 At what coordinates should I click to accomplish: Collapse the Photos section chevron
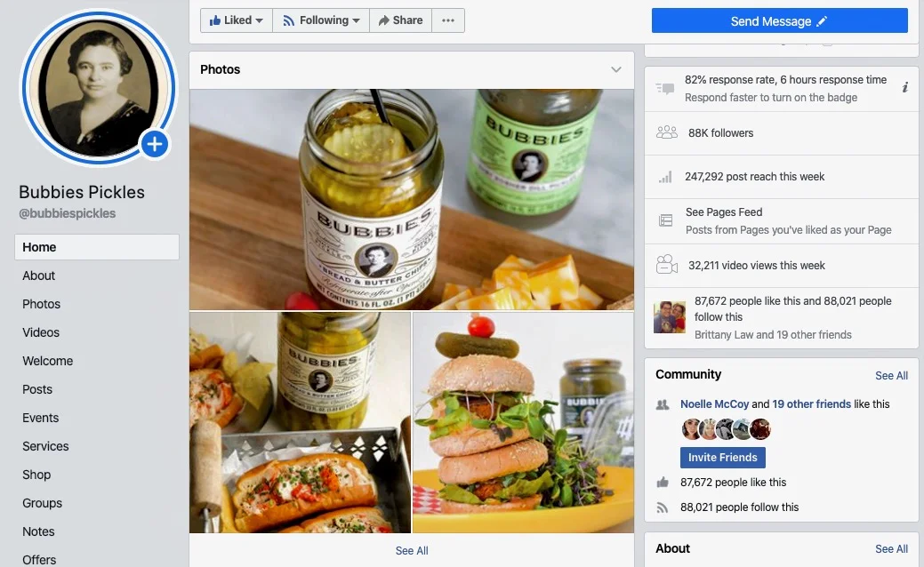point(615,69)
